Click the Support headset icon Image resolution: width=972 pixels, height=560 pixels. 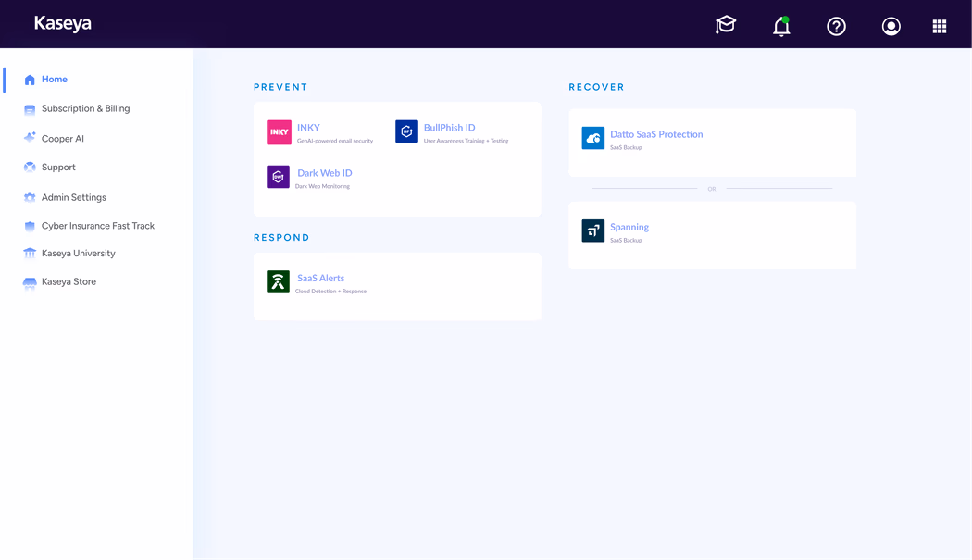click(x=29, y=168)
